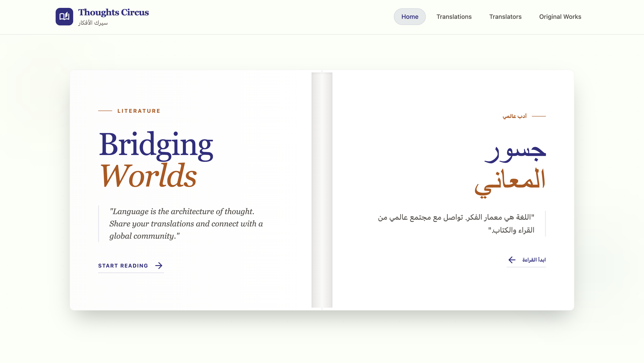The height and width of the screenshot is (363, 644).
Task: Click the 'Thoughts Circus' site title
Action: tap(114, 12)
